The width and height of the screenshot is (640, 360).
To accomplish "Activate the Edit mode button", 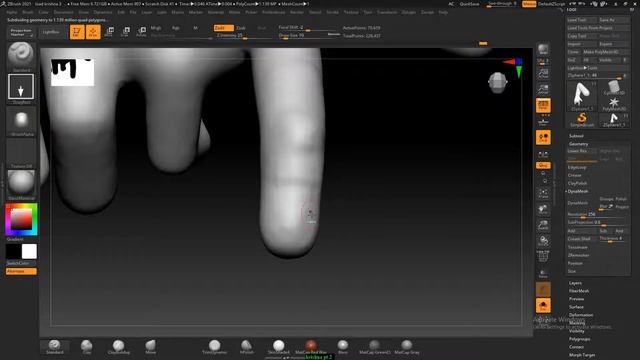I will [x=77, y=32].
